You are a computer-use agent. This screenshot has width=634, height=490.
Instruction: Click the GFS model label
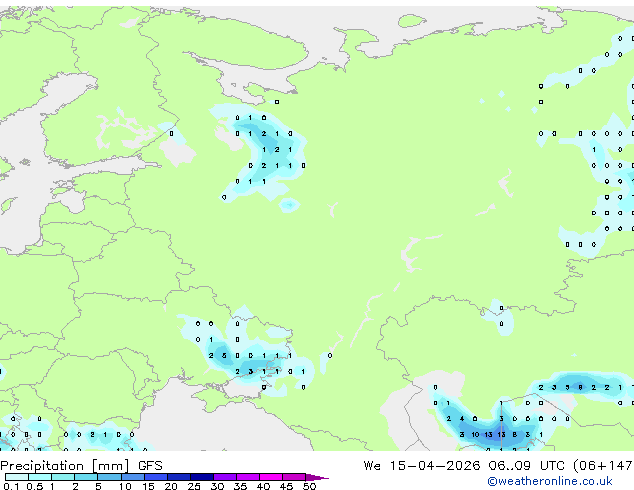pos(150,466)
